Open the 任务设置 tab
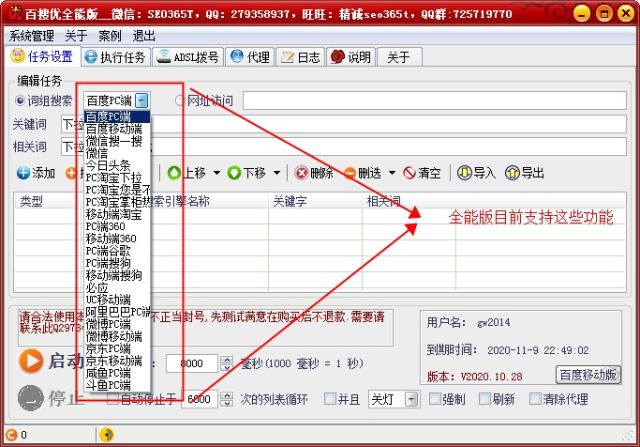Viewport: 640px width, 447px height. [42, 56]
